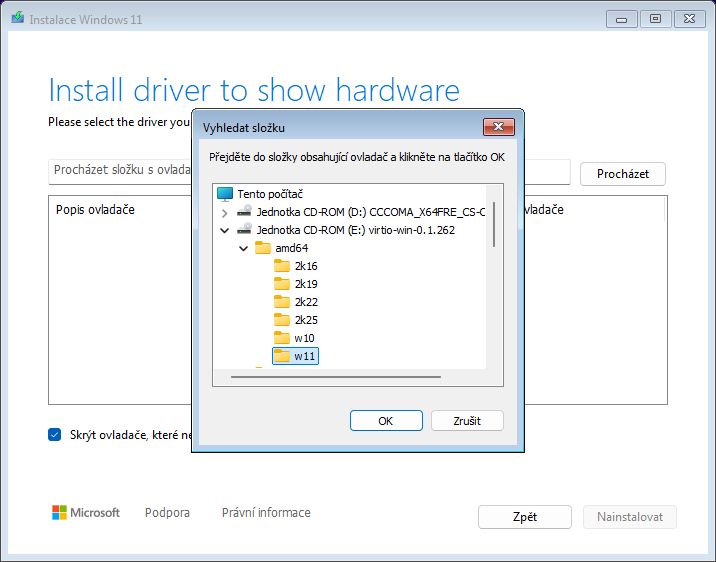Click the Instalace Windows 11 title bar icon
The image size is (716, 562).
(18, 18)
